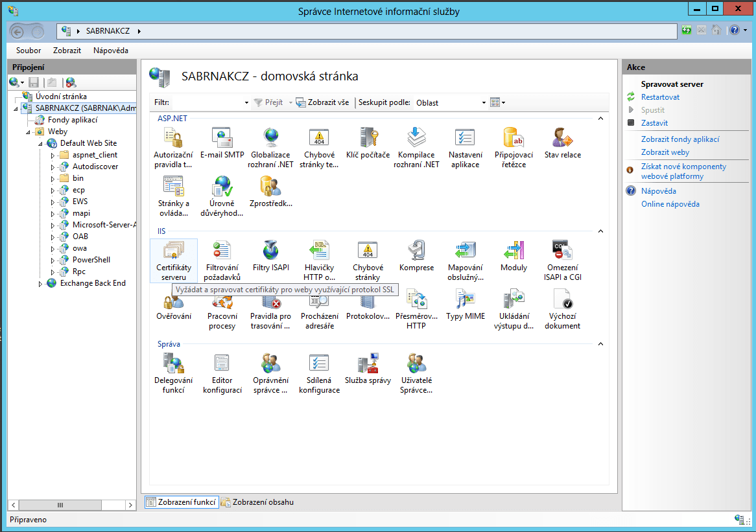Click Zobrazit fondy aplikací link
Viewport: 756px width, 532px height.
tap(679, 139)
